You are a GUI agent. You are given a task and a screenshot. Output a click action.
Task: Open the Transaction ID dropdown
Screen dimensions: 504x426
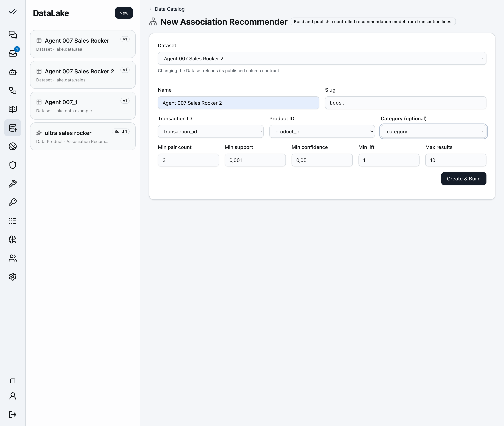point(211,131)
